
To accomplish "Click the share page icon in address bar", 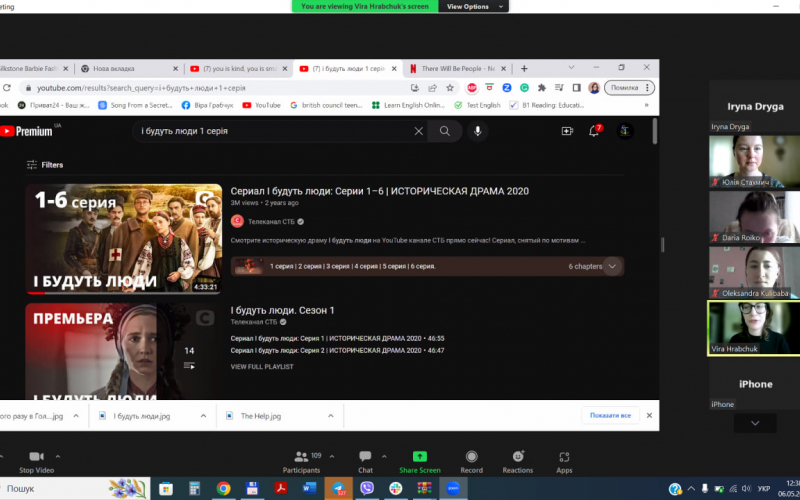I will tap(433, 88).
